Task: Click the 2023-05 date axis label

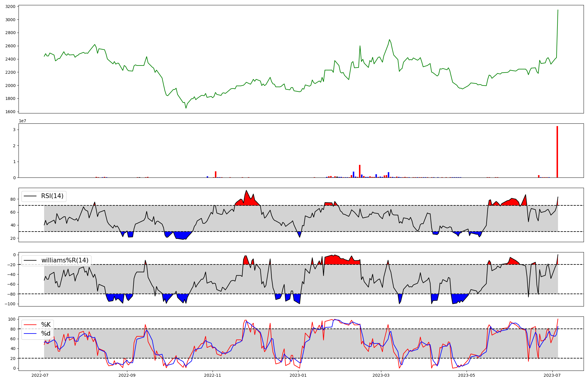Action: click(x=467, y=375)
